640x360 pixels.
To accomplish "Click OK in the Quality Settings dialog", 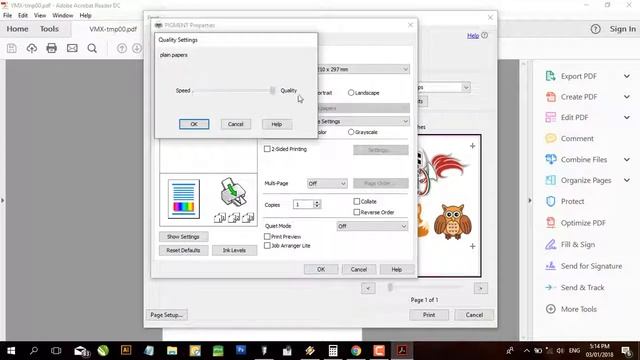I will pos(194,124).
